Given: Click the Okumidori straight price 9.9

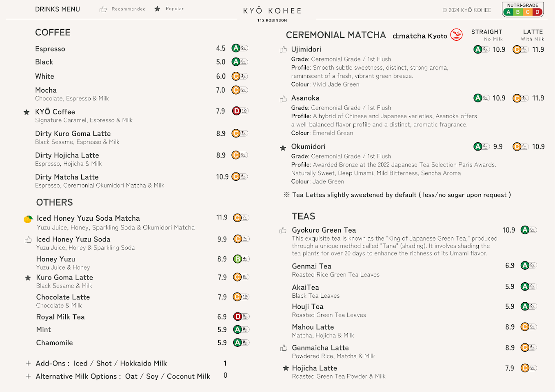Looking at the screenshot, I should (x=498, y=147).
